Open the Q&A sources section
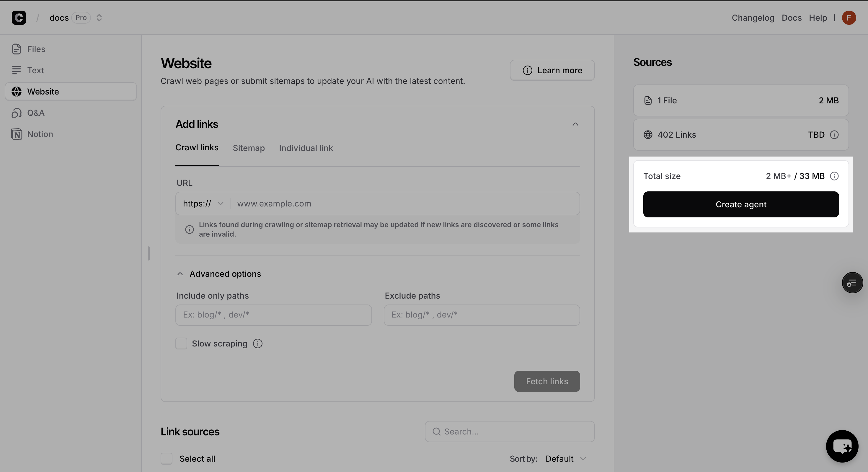This screenshot has height=472, width=868. tap(35, 113)
